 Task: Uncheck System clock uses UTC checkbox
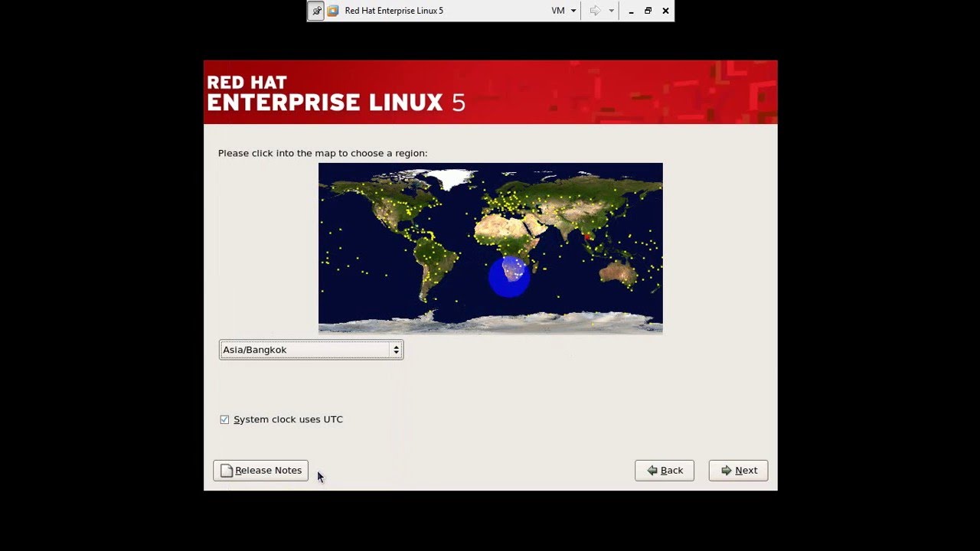[x=224, y=419]
